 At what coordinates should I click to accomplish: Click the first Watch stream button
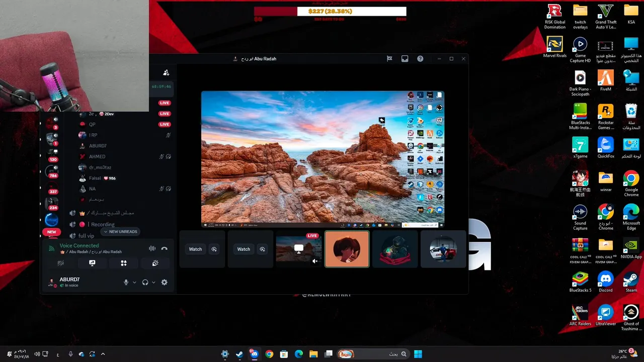(195, 249)
